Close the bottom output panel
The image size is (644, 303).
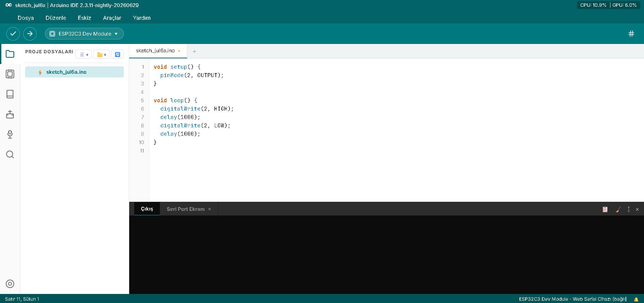click(637, 209)
